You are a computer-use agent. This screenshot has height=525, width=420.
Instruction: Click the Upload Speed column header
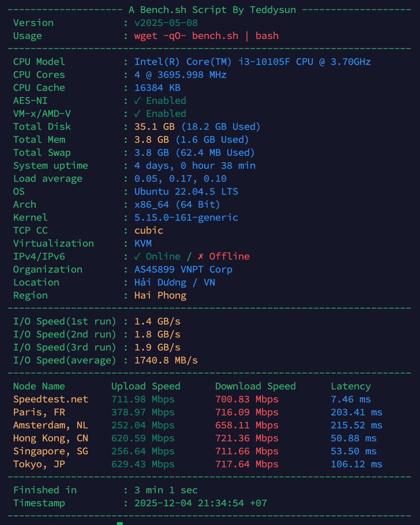(146, 386)
